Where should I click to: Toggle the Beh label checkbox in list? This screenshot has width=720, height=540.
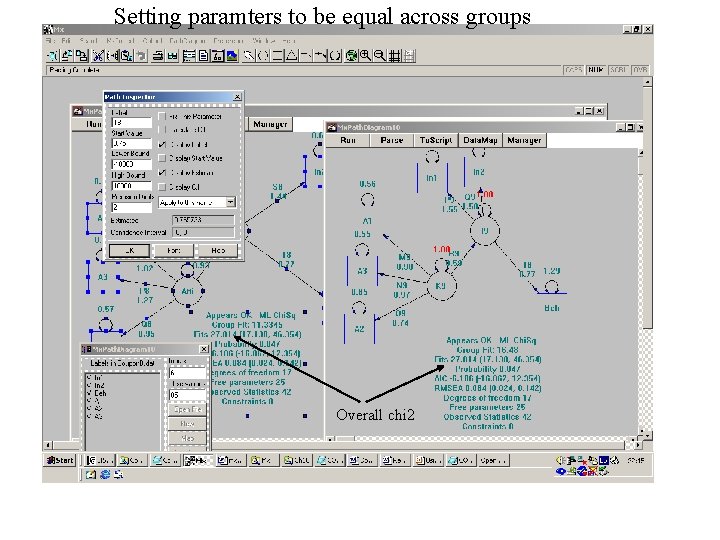click(x=90, y=394)
